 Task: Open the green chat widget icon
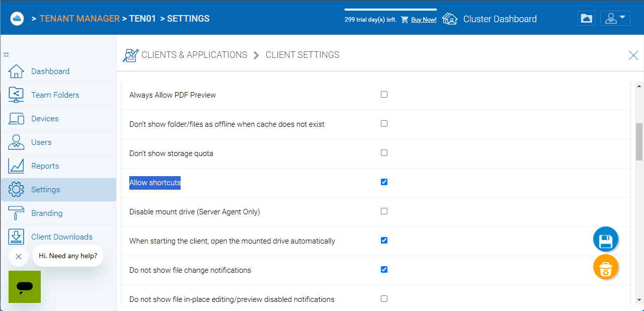click(x=25, y=287)
